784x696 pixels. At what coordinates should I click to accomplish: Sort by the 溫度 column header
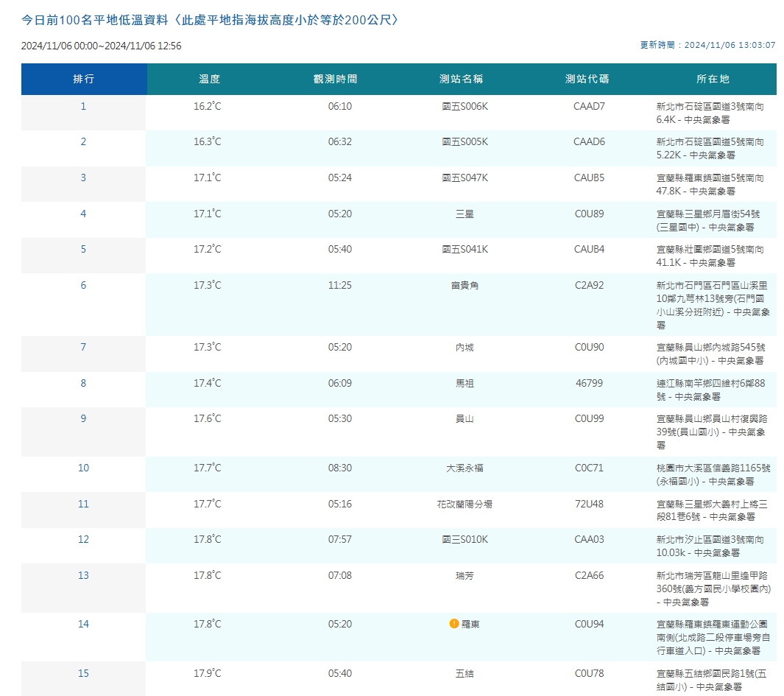(210, 79)
